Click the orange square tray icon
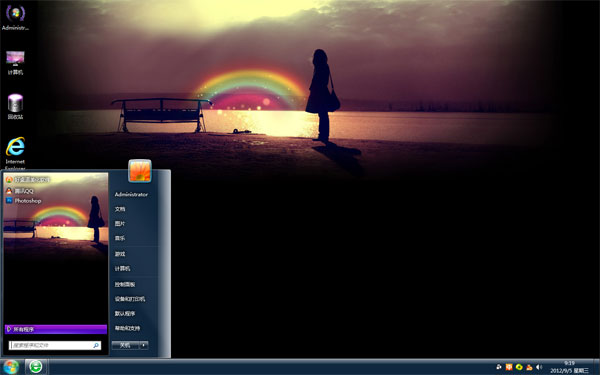The height and width of the screenshot is (375, 600). click(509, 367)
